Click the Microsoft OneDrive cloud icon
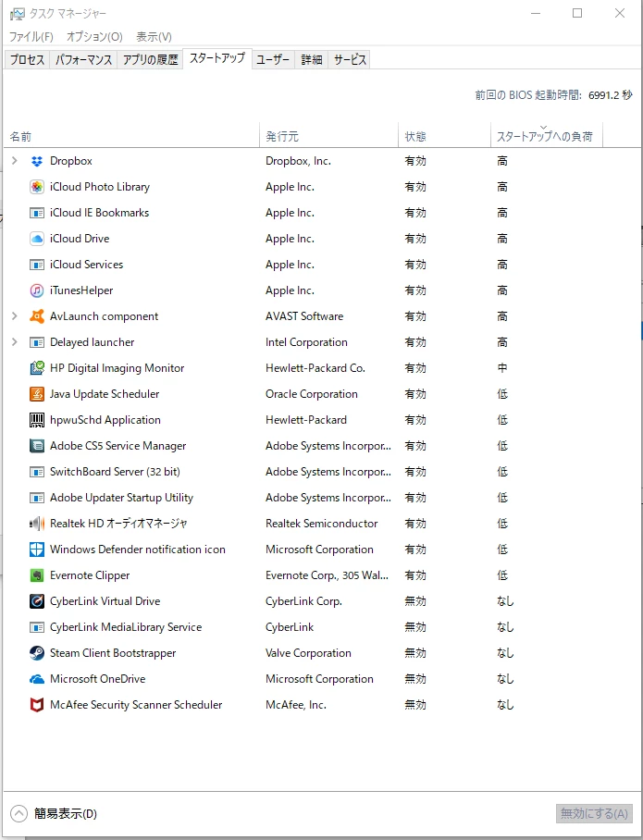 (x=36, y=679)
